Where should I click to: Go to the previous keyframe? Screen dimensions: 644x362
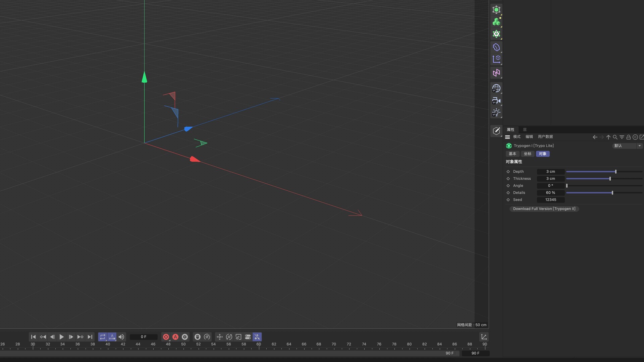43,337
